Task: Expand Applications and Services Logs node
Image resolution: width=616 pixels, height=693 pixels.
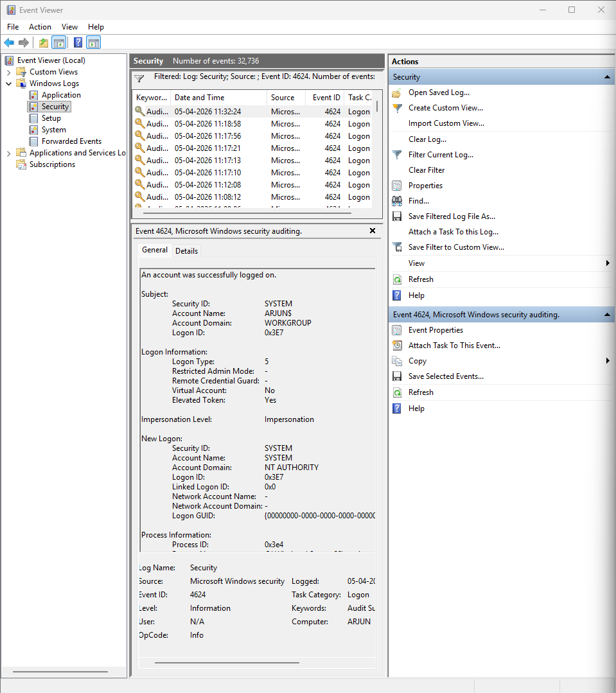Action: pos(8,153)
